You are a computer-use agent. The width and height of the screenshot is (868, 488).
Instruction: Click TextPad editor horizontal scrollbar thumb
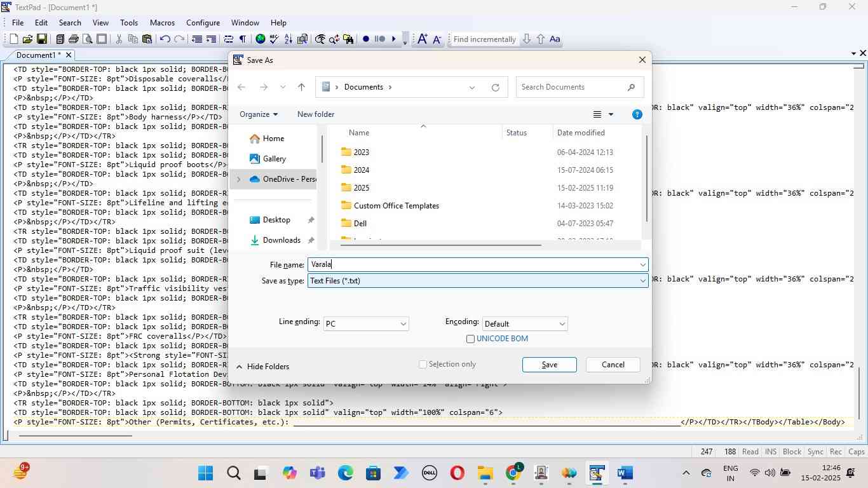(x=75, y=436)
